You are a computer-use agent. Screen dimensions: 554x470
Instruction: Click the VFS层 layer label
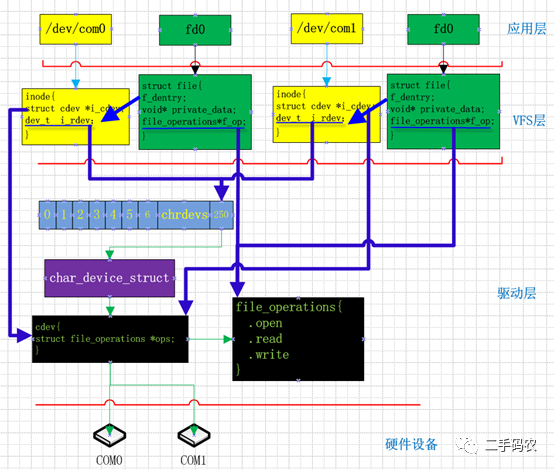click(x=529, y=121)
